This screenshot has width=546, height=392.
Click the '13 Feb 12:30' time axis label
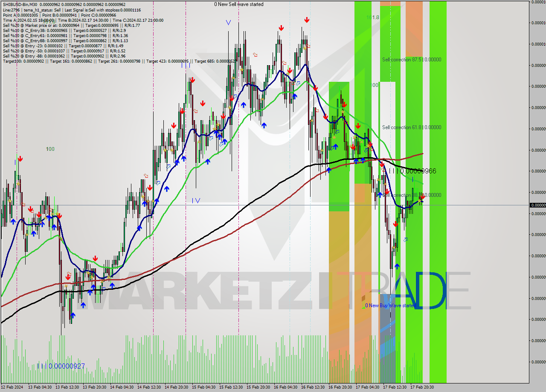click(x=67, y=387)
